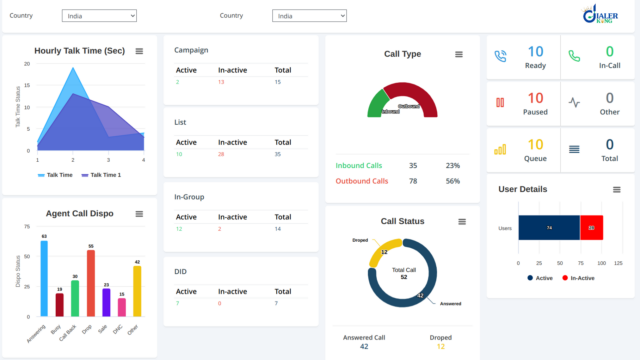This screenshot has height=360, width=640.
Task: Click the Total list lines icon
Action: point(574,149)
